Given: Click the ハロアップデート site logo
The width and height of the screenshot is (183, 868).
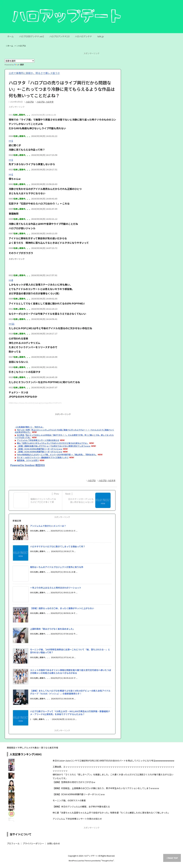Looking at the screenshot, I should coord(66,16).
